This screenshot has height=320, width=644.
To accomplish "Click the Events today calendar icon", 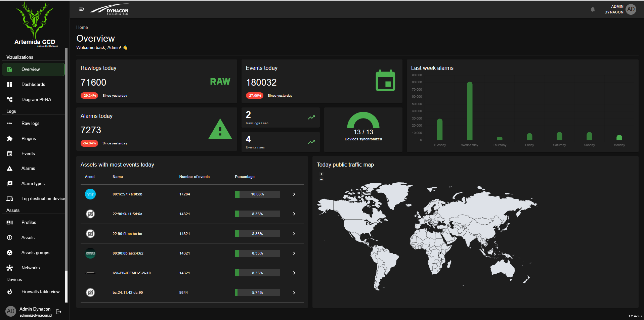I will (385, 80).
